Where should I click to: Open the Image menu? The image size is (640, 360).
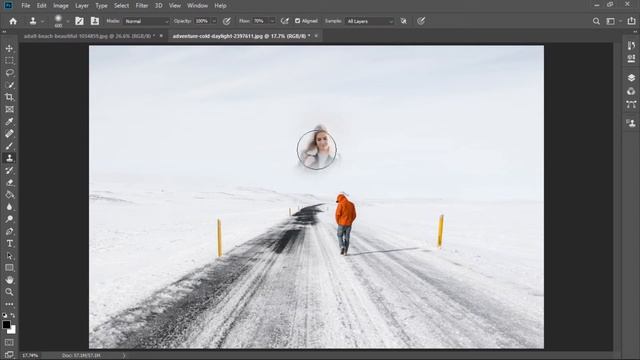[61, 6]
